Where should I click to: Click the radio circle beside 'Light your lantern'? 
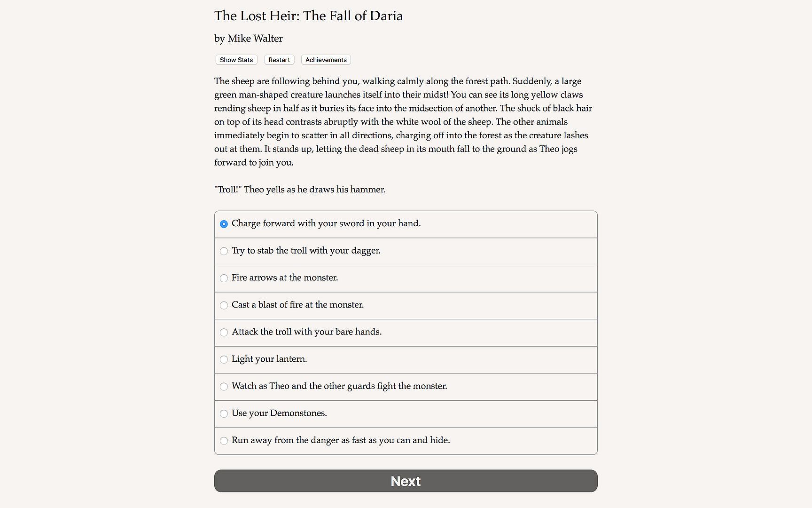point(224,359)
